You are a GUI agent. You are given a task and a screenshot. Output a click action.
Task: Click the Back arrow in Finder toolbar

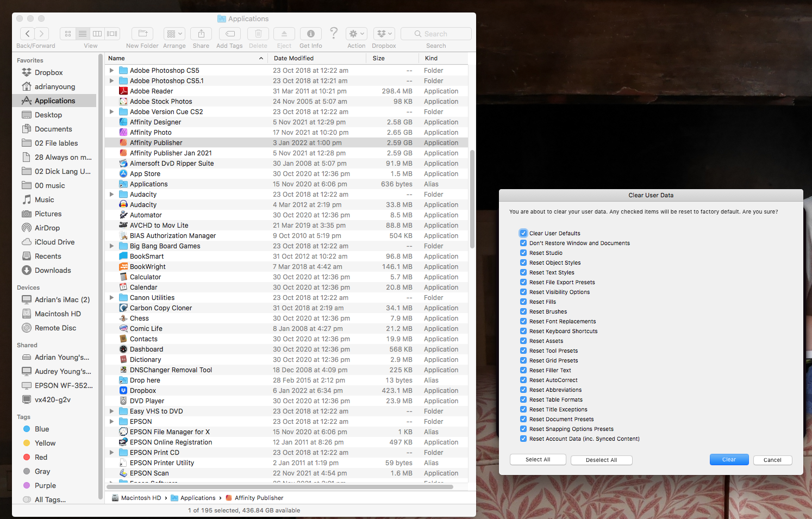[28, 34]
